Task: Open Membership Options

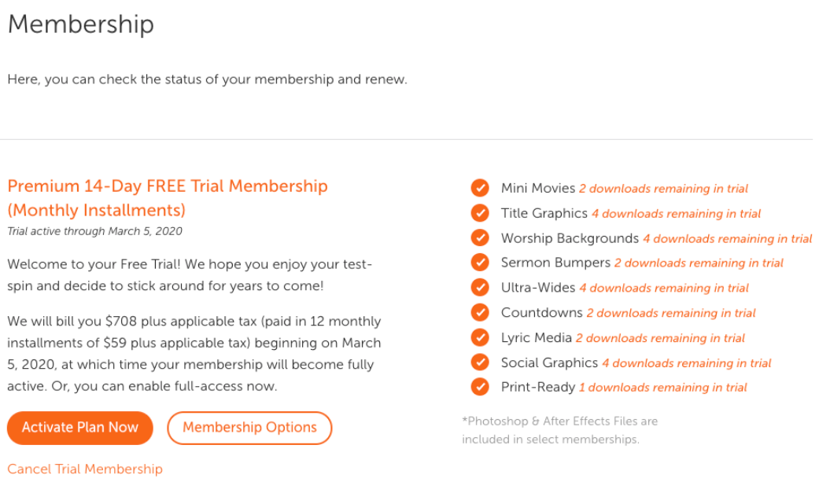Action: point(249,428)
